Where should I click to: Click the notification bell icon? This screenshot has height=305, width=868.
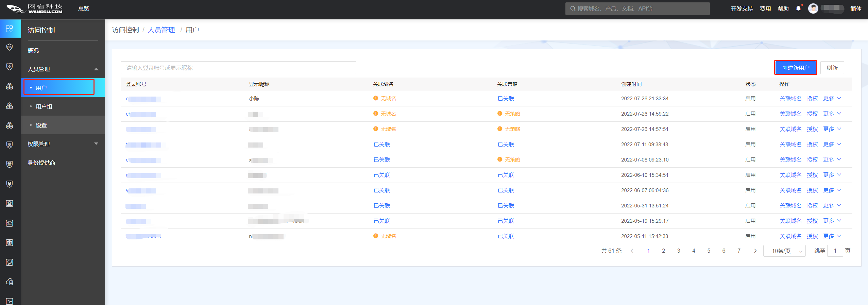[x=798, y=9]
